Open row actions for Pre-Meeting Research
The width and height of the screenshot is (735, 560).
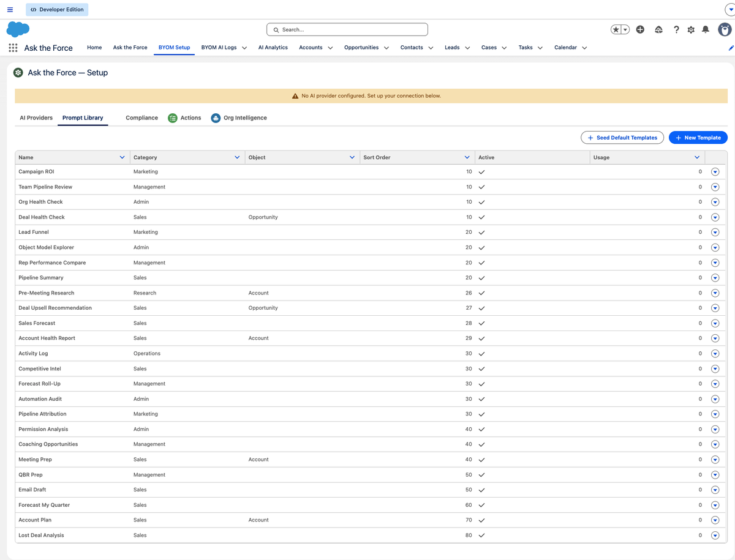click(x=715, y=293)
